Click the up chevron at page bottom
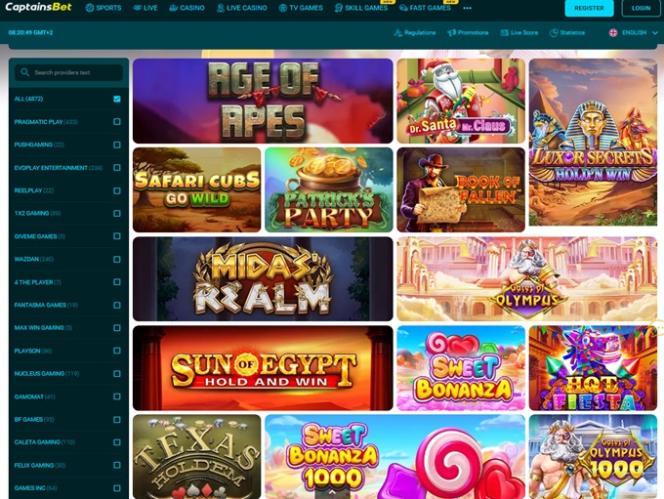664x499 pixels. pos(332,492)
